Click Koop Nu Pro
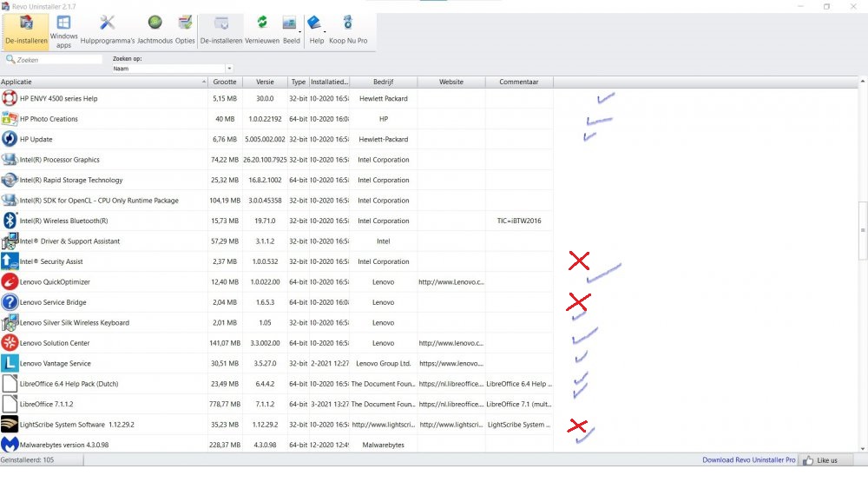This screenshot has width=868, height=482. (348, 30)
